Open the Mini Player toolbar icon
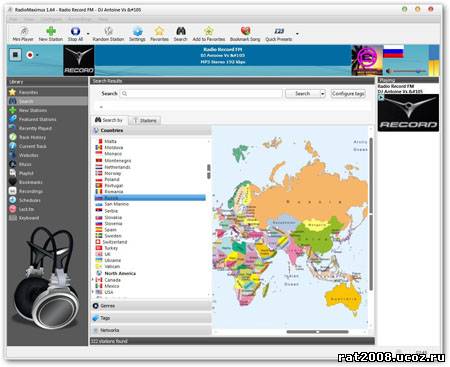Screen dimensions: 450x367 coord(23,34)
